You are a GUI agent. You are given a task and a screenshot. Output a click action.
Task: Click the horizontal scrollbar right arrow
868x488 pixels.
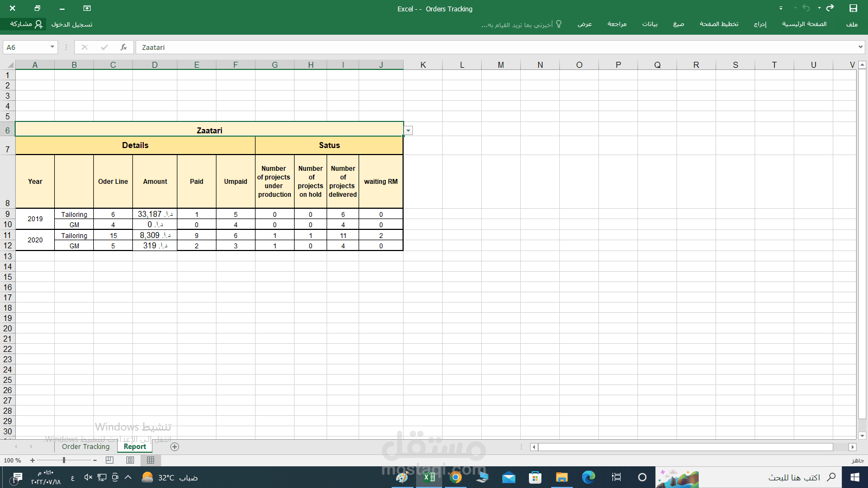tap(852, 447)
